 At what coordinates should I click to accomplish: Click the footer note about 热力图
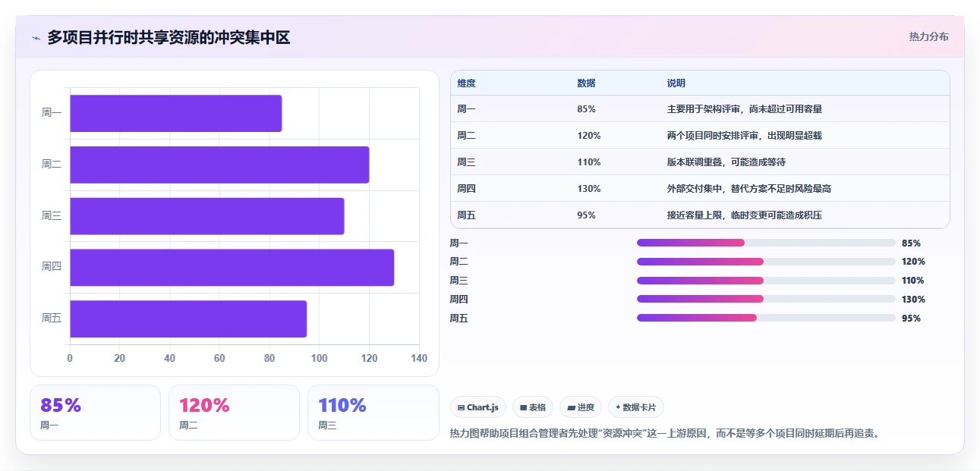[664, 434]
